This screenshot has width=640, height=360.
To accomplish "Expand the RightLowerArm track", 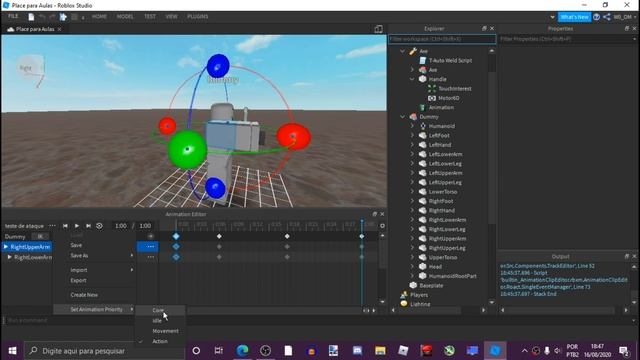I will coord(9,257).
